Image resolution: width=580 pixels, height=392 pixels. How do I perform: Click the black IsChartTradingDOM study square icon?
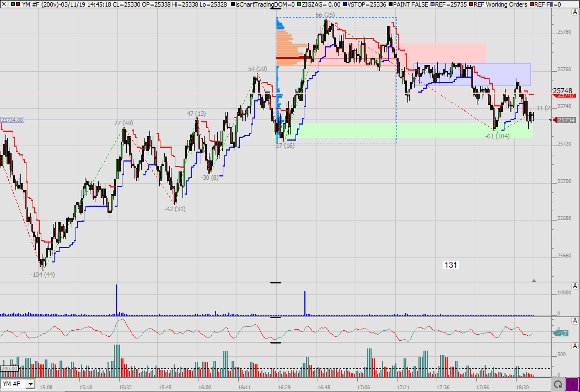click(x=233, y=4)
